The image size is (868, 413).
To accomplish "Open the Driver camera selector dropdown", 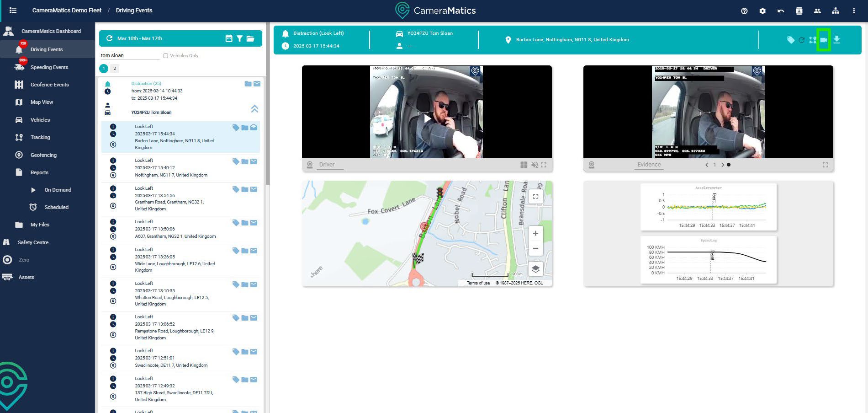I will (x=327, y=165).
